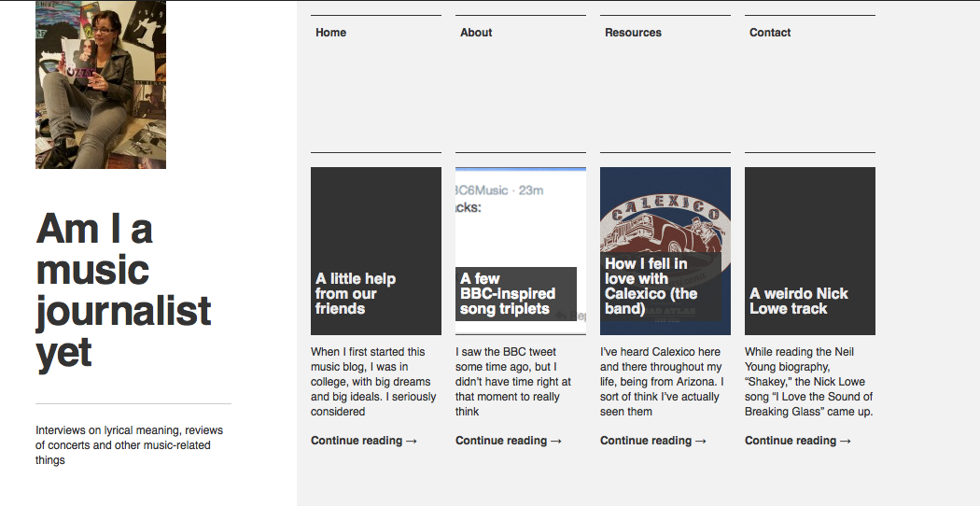Screen dimensions: 980x506
Task: Click the site title 'Am I a music journalist yet'
Action: pyautogui.click(x=123, y=290)
